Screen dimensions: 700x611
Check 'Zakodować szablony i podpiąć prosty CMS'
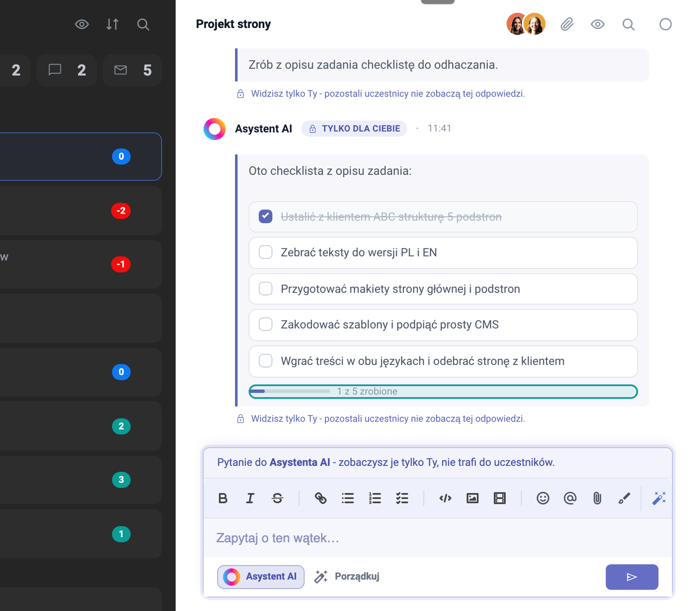[265, 324]
